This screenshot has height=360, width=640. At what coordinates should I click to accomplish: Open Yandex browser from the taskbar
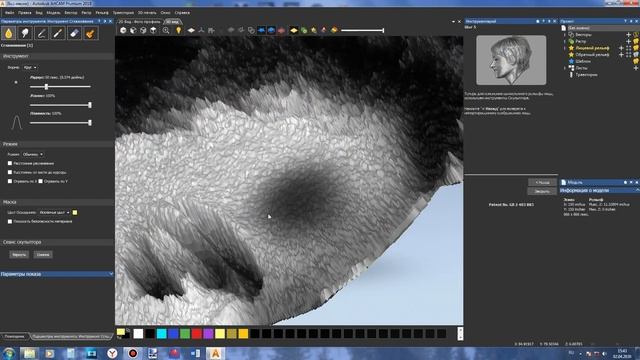point(112,353)
